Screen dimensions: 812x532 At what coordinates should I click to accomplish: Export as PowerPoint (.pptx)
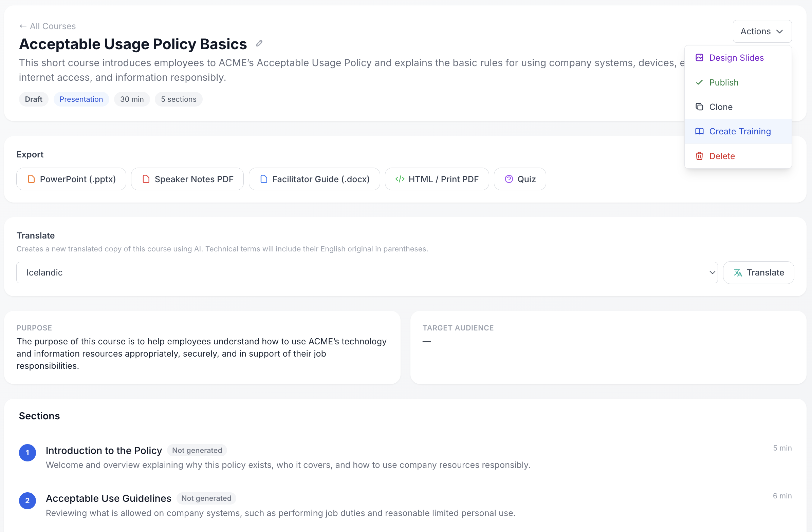tap(71, 179)
